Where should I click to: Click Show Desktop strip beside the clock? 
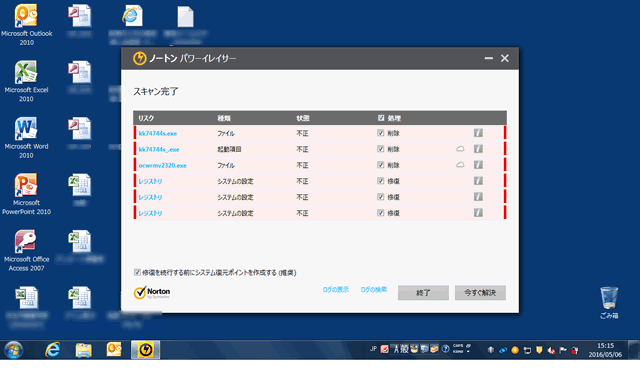[633, 350]
